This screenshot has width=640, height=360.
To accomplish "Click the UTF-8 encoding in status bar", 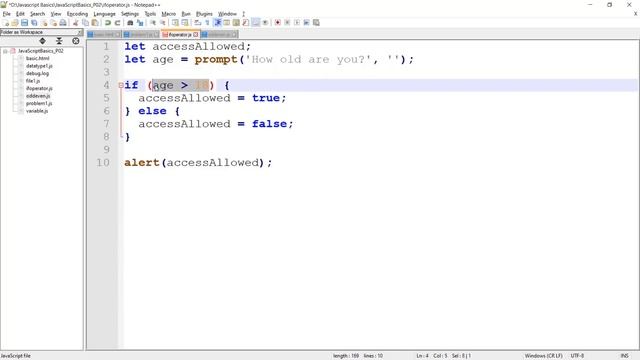I will tap(577, 356).
